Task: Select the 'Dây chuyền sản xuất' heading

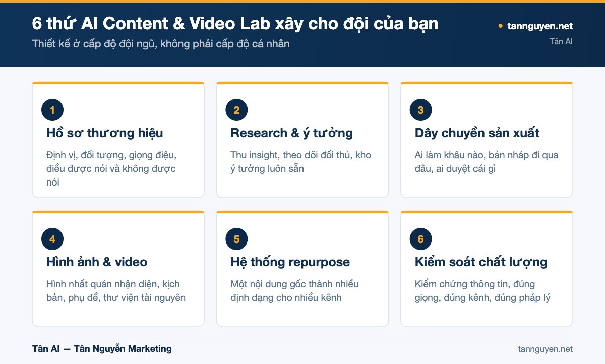Action: tap(477, 133)
